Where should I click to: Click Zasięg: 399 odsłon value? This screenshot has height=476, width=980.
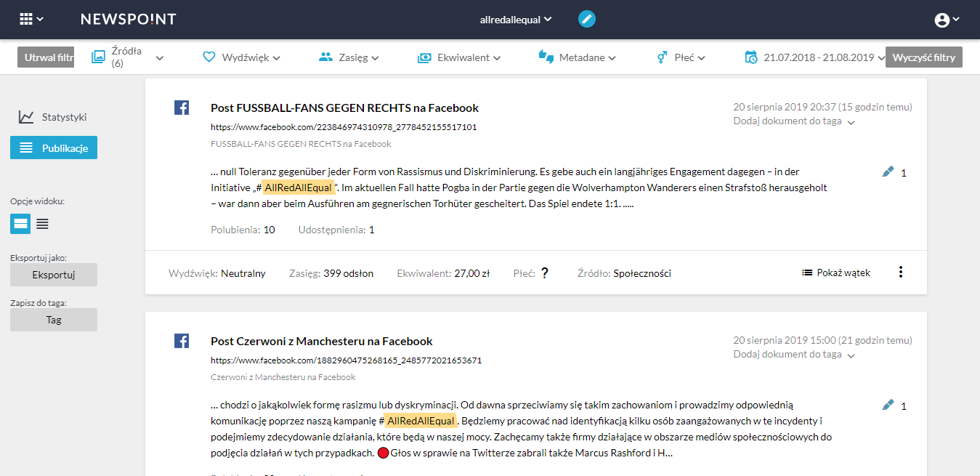click(331, 273)
